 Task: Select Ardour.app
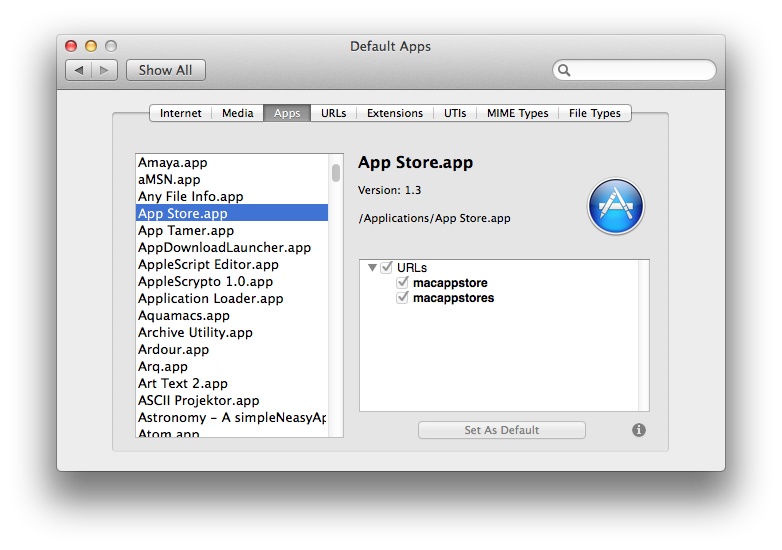(x=232, y=349)
